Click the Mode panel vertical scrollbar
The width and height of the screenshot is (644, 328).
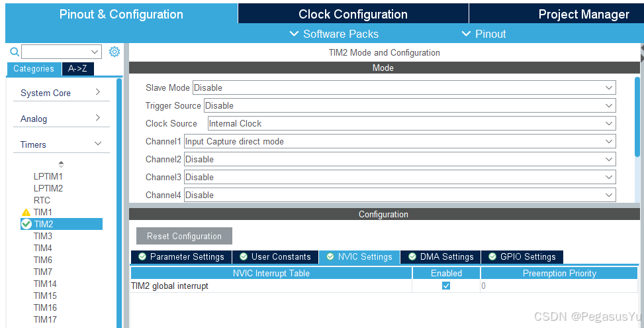pos(637,117)
